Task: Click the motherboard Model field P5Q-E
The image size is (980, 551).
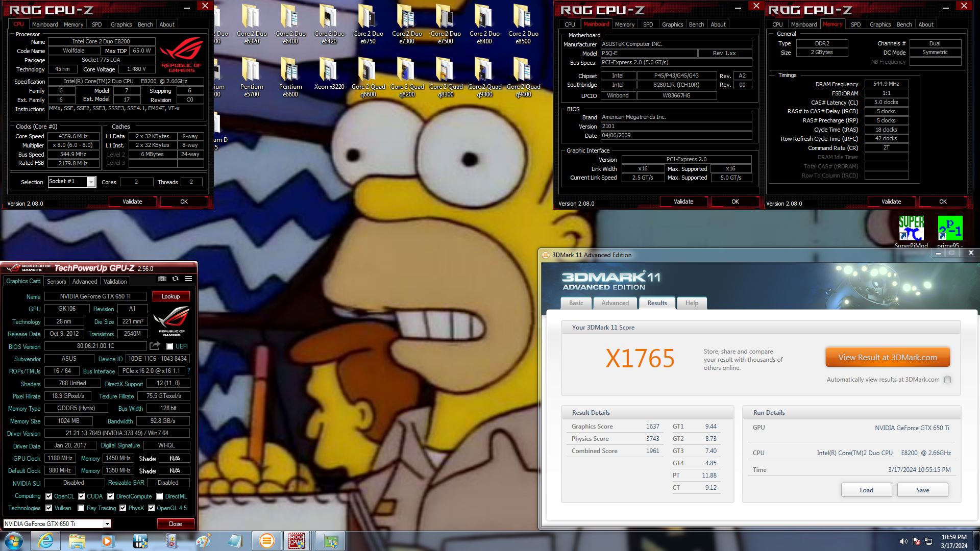Action: pyautogui.click(x=649, y=53)
